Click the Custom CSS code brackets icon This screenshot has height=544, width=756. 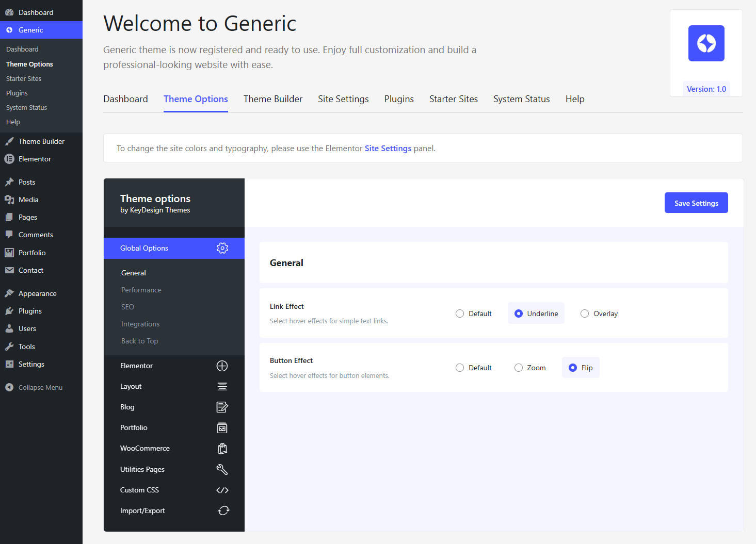point(222,490)
